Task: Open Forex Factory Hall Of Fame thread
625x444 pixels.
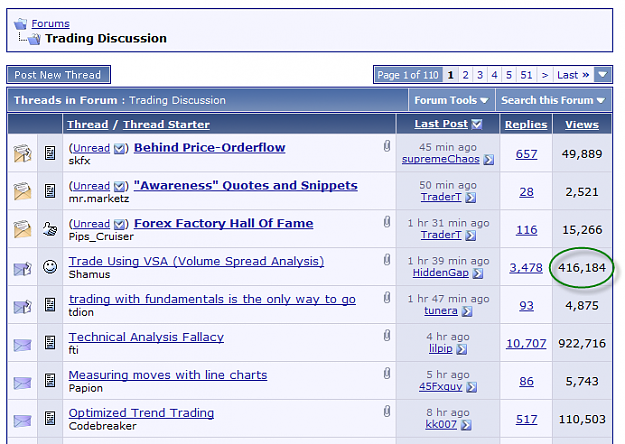Action: [224, 223]
